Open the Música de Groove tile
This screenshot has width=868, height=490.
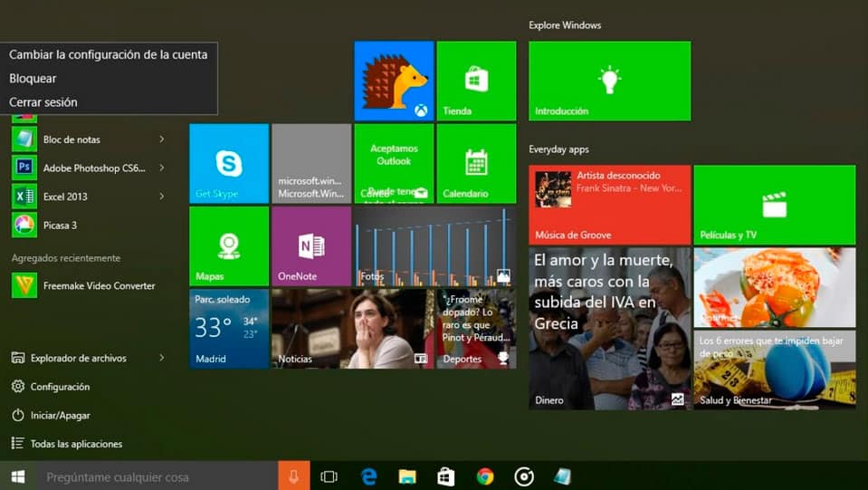click(609, 205)
